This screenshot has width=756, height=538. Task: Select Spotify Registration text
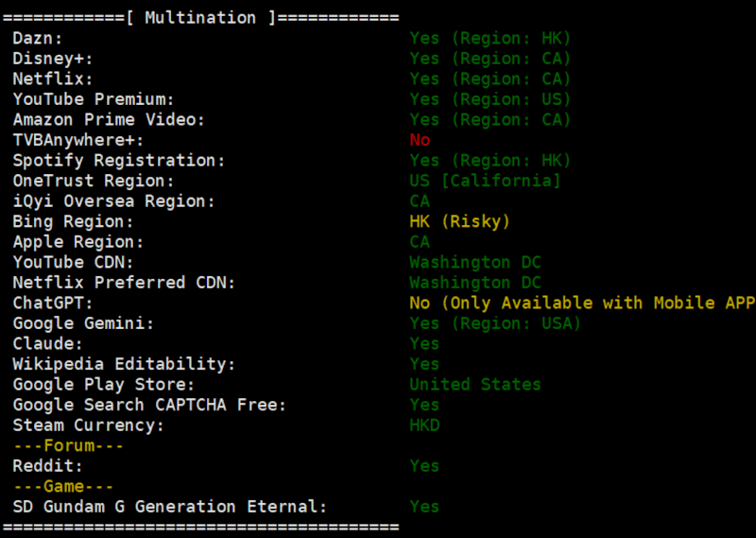coord(119,160)
